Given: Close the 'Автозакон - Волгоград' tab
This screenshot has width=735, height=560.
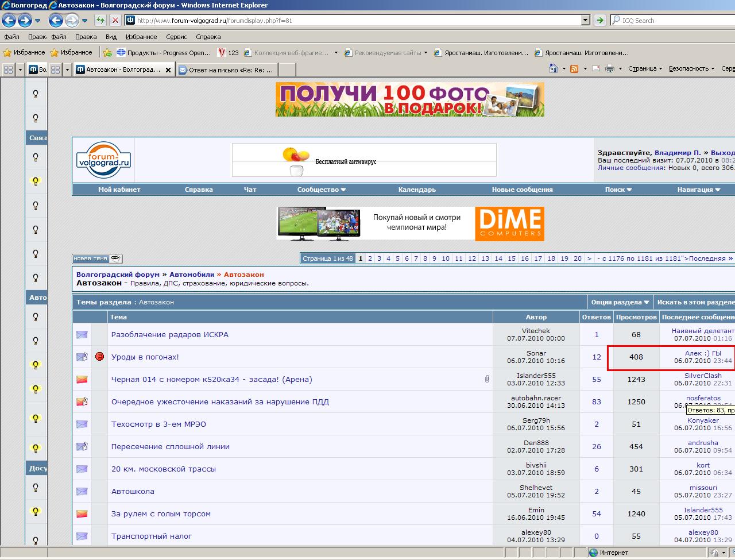Looking at the screenshot, I should pyautogui.click(x=168, y=70).
